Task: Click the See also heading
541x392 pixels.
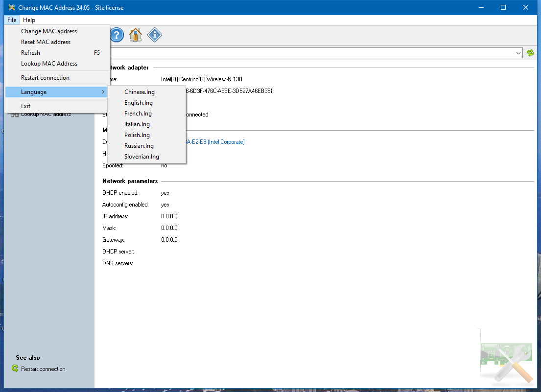Action: point(27,358)
